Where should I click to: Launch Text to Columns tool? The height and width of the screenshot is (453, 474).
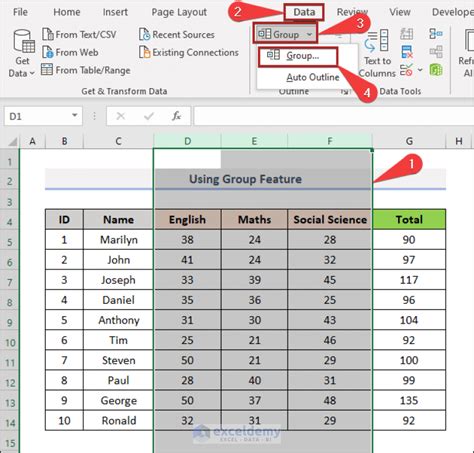[x=377, y=53]
